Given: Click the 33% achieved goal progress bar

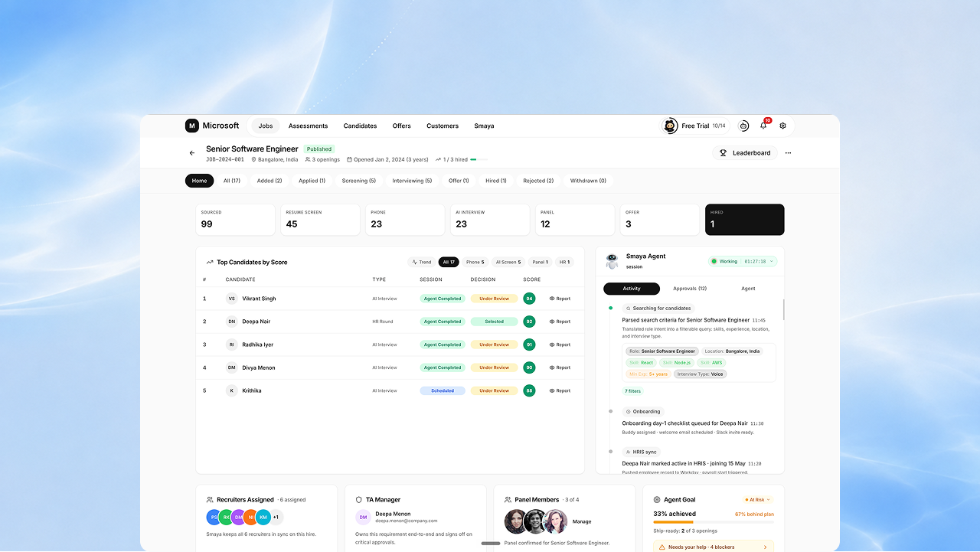Looking at the screenshot, I should (714, 522).
